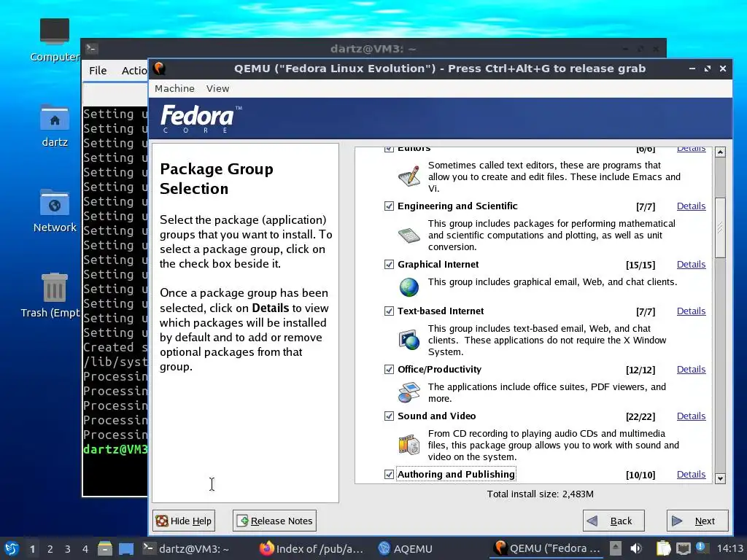Open the taskbar start menu icon
747x560 pixels.
click(12, 548)
